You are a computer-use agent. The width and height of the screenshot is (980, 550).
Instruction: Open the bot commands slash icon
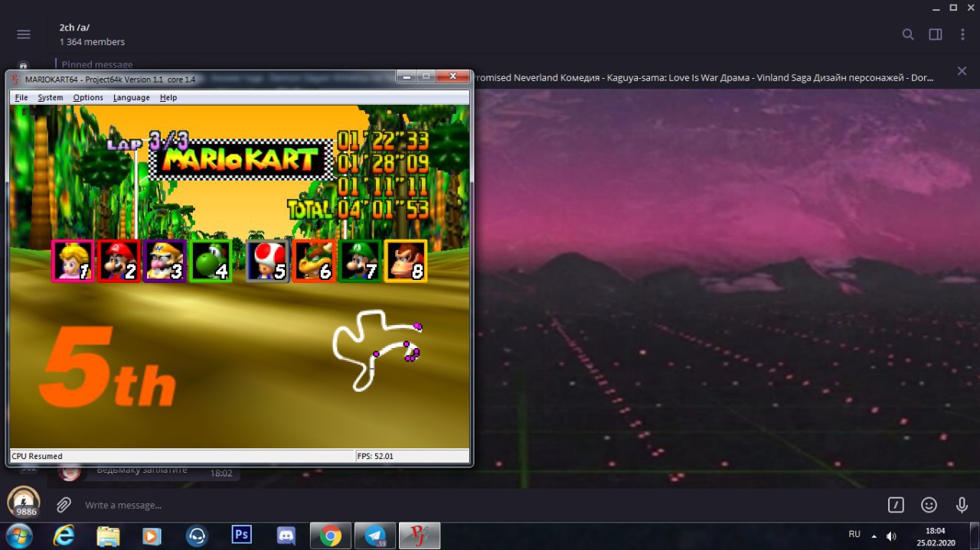[x=896, y=505]
